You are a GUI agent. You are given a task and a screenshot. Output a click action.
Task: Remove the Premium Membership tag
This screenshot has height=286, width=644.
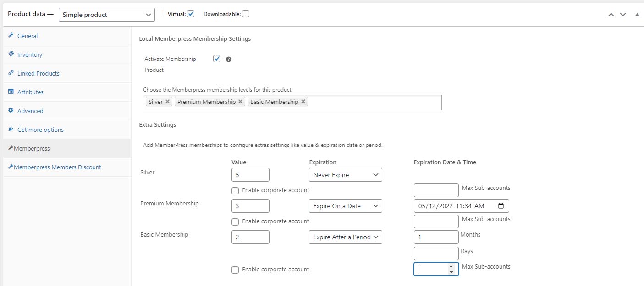(x=240, y=102)
